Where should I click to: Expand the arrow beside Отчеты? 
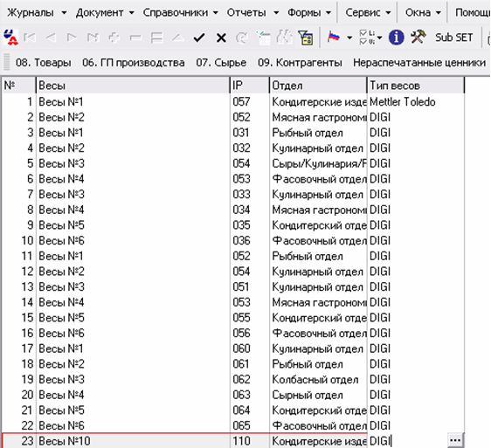(x=276, y=13)
